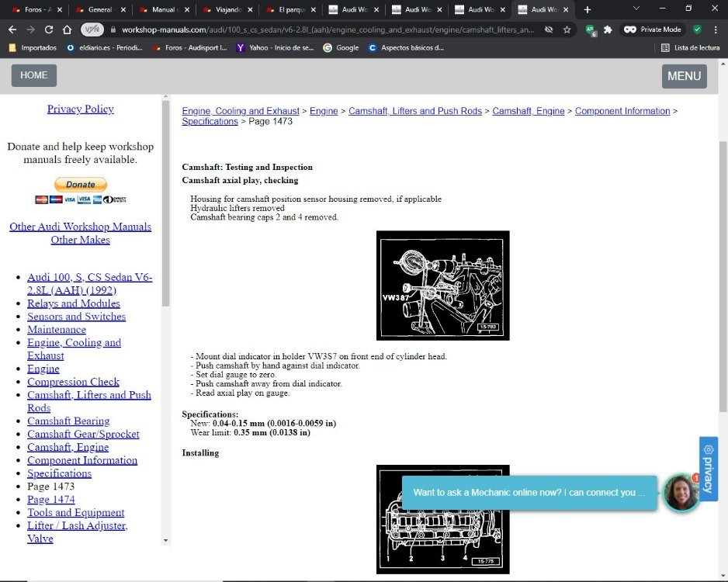Open Relays and Modules in sidebar

(x=74, y=303)
